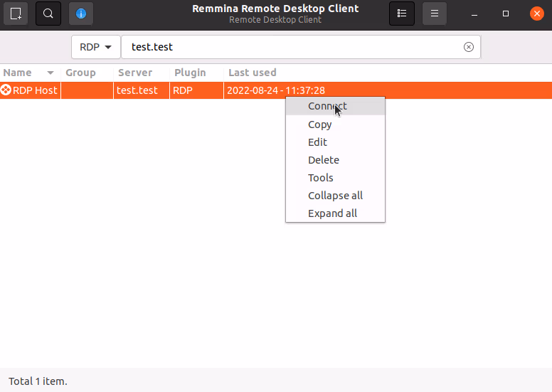Minimize the Remmina window

474,14
